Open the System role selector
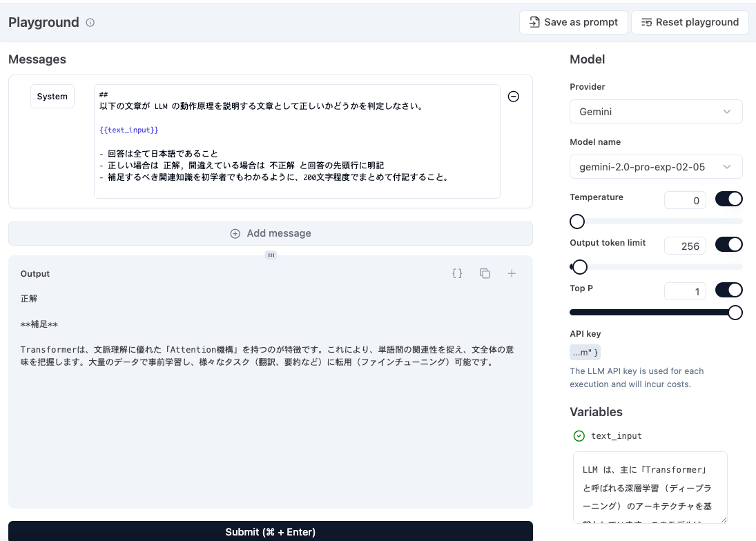 52,97
